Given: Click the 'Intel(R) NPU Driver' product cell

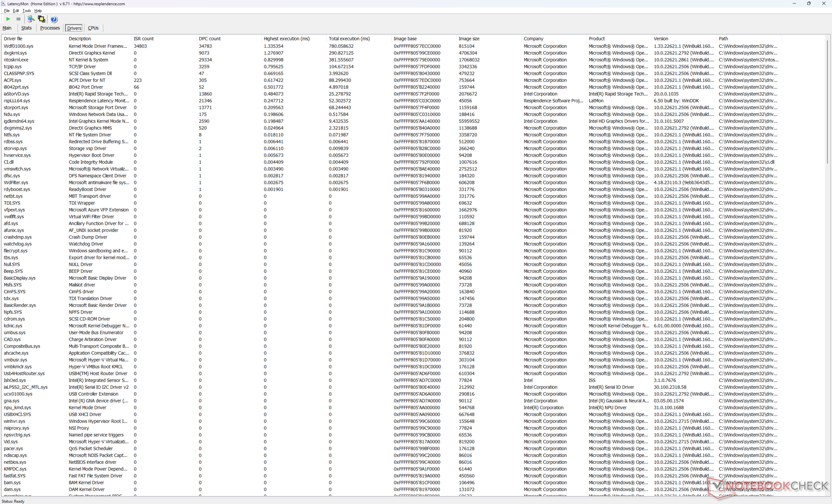Looking at the screenshot, I should [608, 407].
